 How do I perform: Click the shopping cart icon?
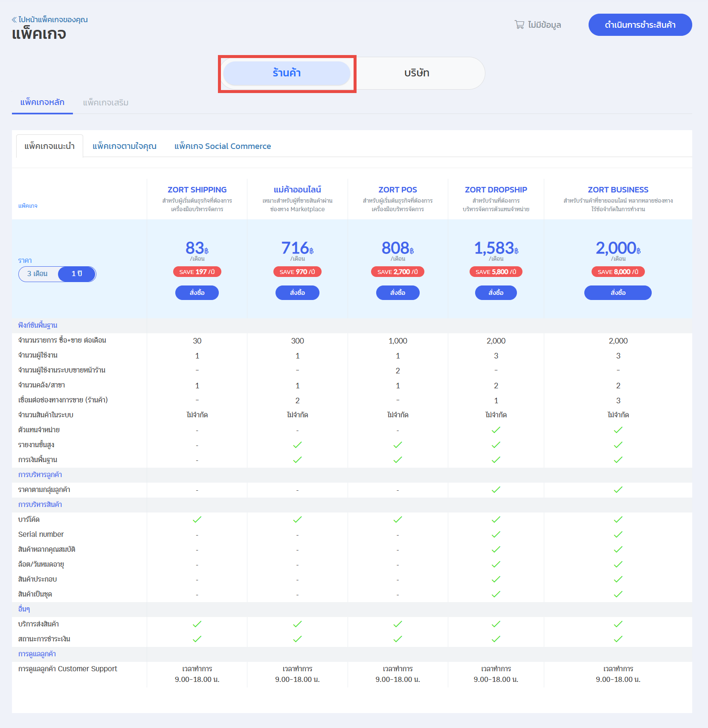coord(519,25)
